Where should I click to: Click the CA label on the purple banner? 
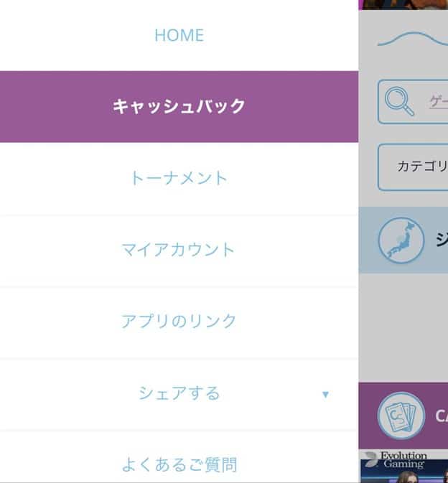(441, 416)
